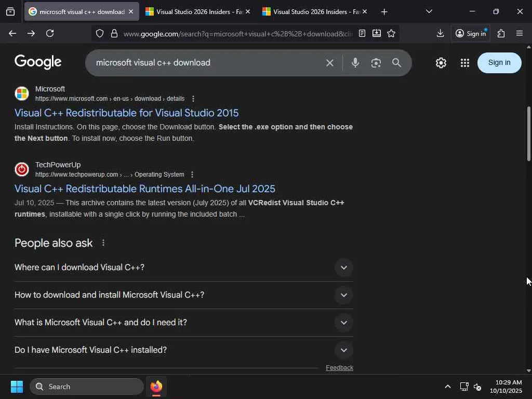Click Firefox account Sign in button
The width and height of the screenshot is (532, 399).
tap(471, 33)
